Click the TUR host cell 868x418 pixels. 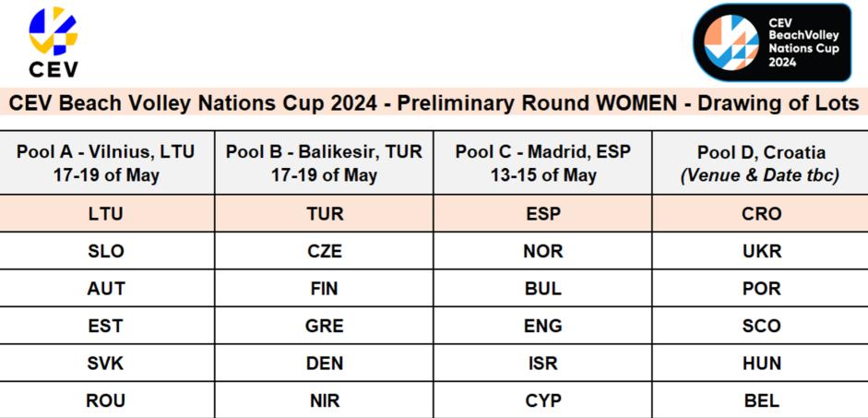pyautogui.click(x=324, y=214)
